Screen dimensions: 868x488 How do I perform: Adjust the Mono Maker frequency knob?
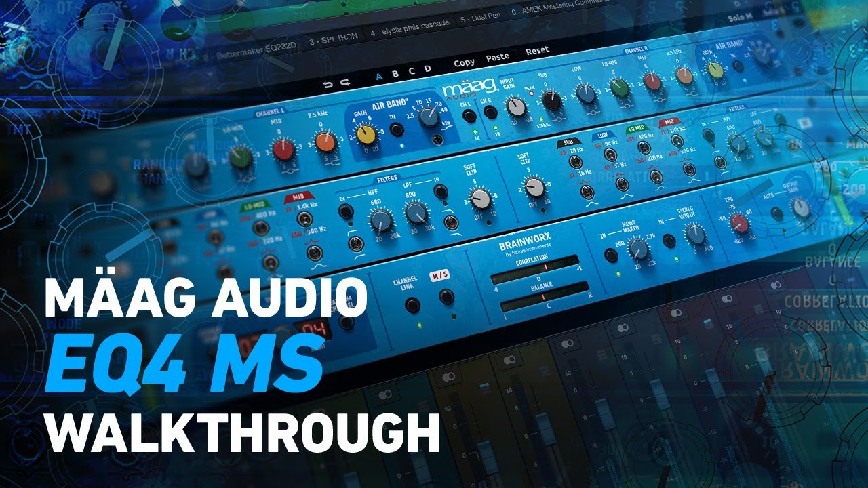coord(639,250)
